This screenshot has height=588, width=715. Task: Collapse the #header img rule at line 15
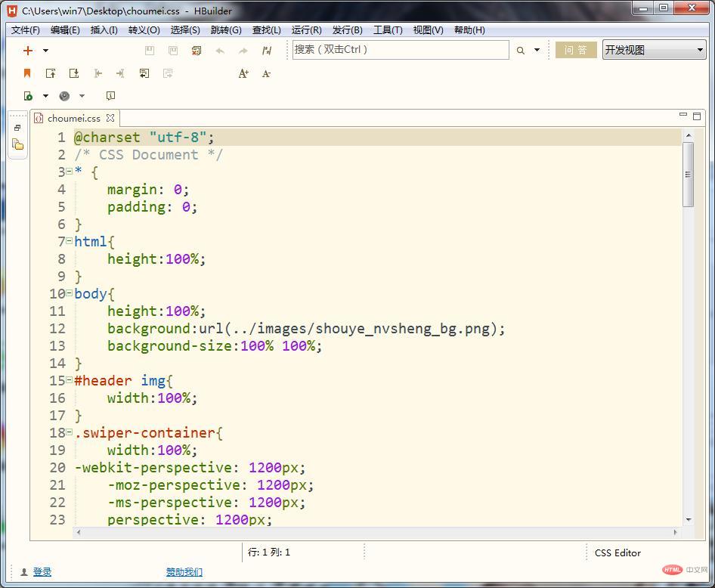pos(69,379)
